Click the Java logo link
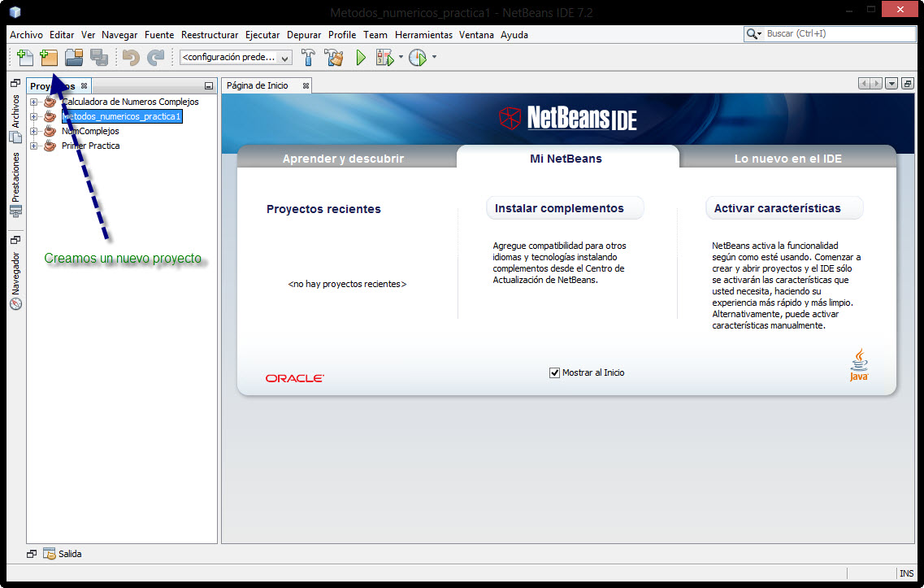The height and width of the screenshot is (588, 924). [859, 364]
